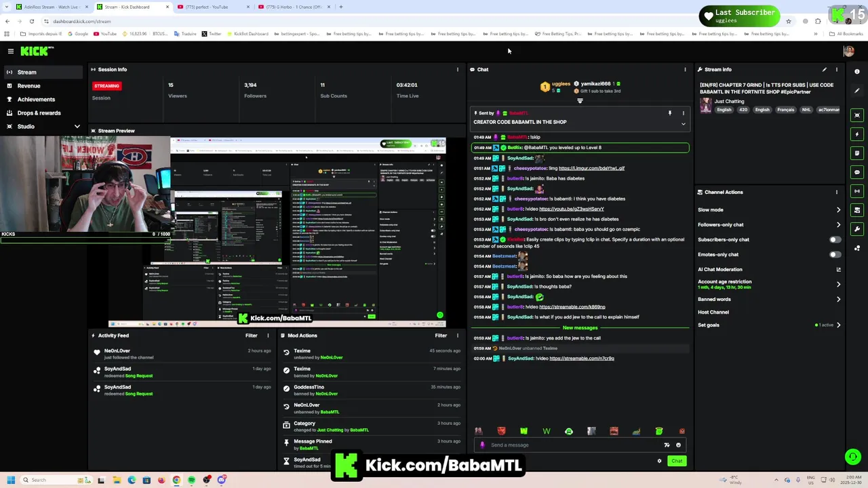This screenshot has width=868, height=488.
Task: Click the microphone icon in message box
Action: coord(482,445)
